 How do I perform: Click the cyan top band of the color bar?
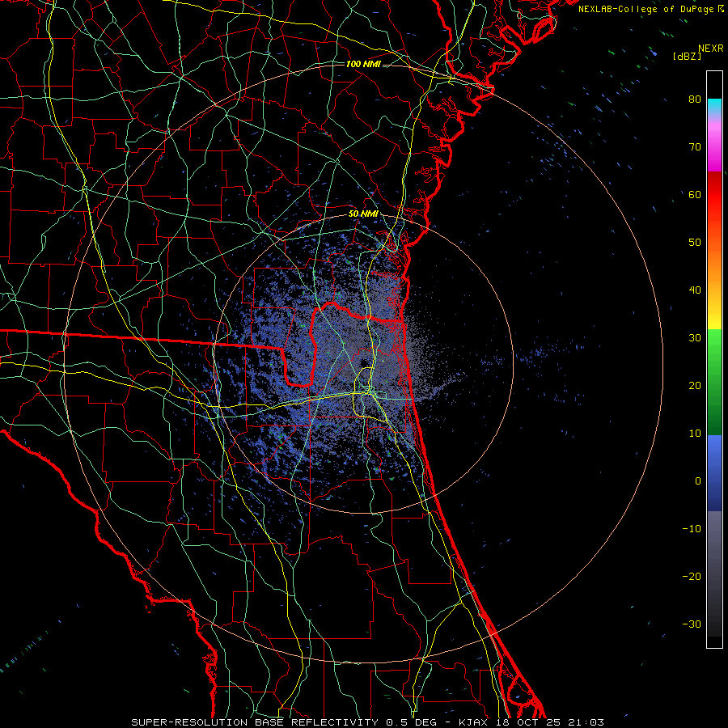[x=714, y=107]
